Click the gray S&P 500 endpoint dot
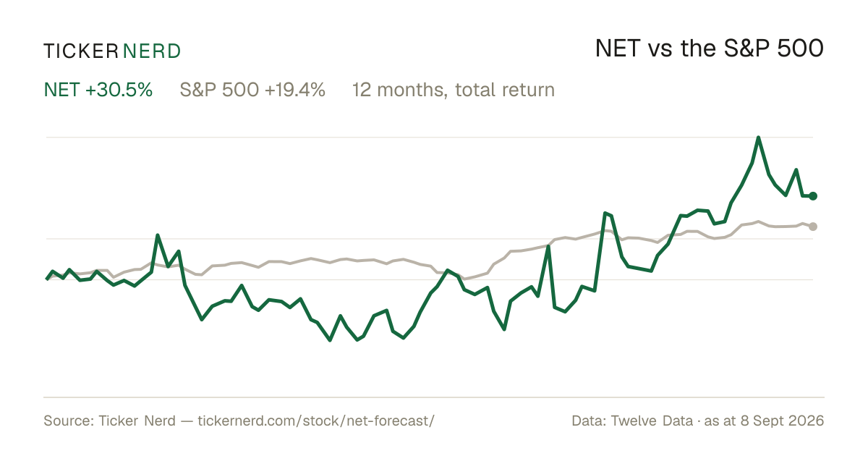 [x=813, y=227]
